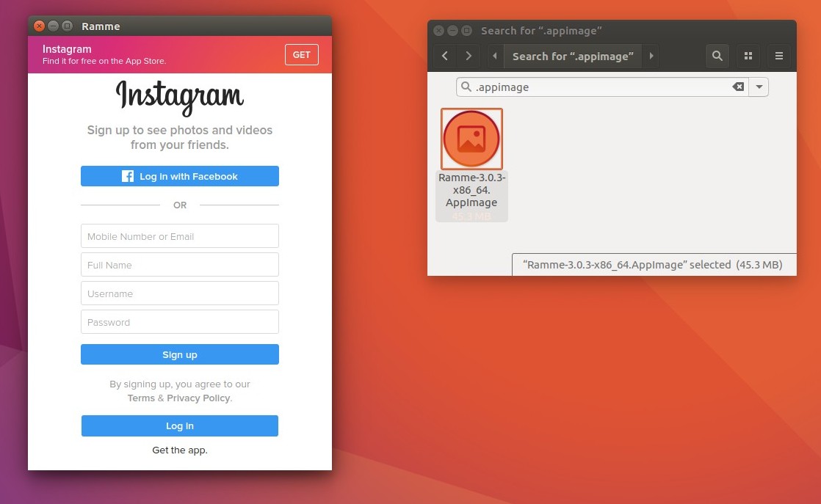Screen dimensions: 821x504
Task: Click the Facebook logo icon on the button
Action: coord(128,176)
